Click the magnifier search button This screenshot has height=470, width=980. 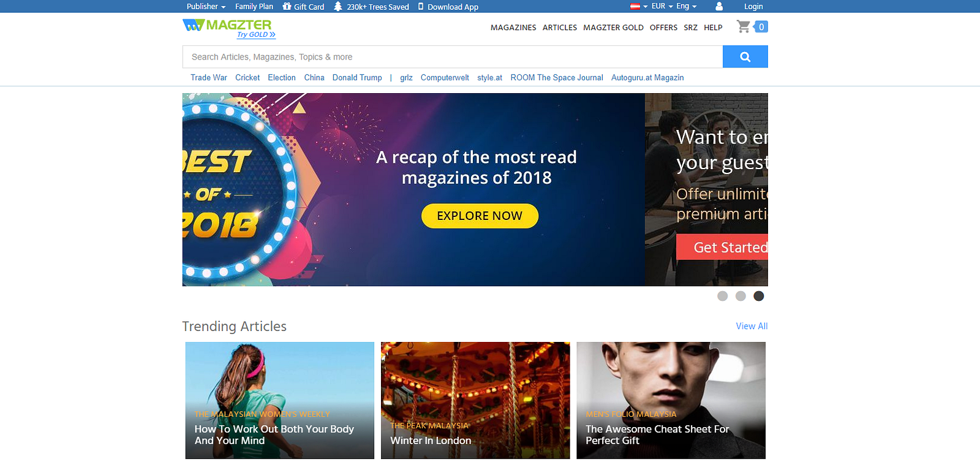[745, 57]
